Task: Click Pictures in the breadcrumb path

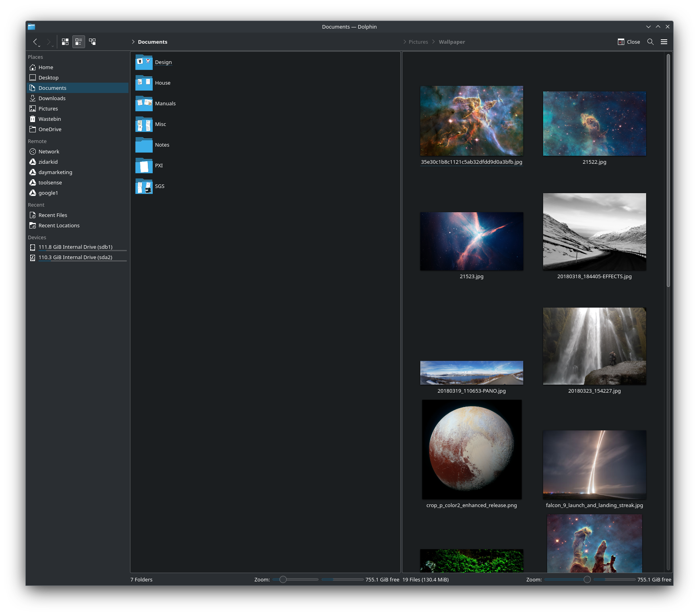Action: click(x=418, y=42)
